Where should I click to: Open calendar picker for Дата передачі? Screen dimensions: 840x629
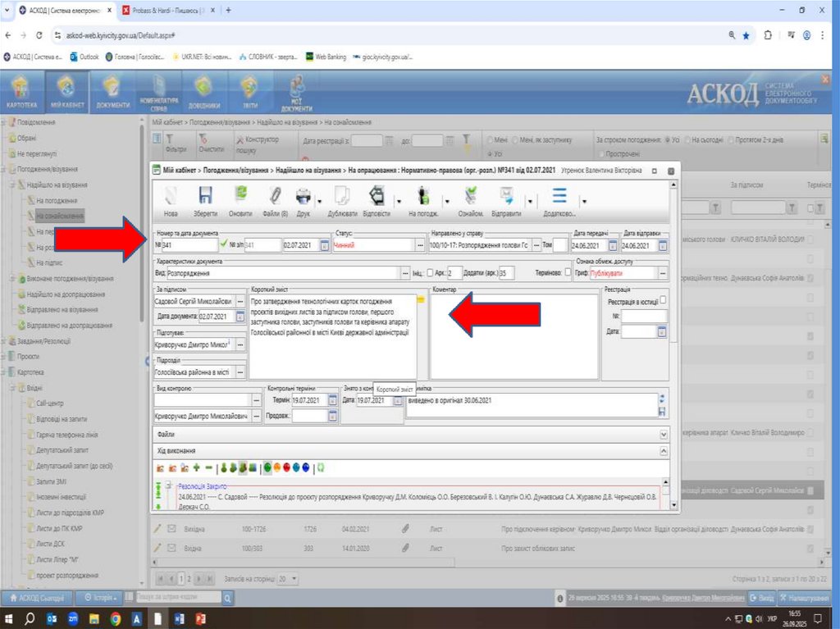coord(612,245)
